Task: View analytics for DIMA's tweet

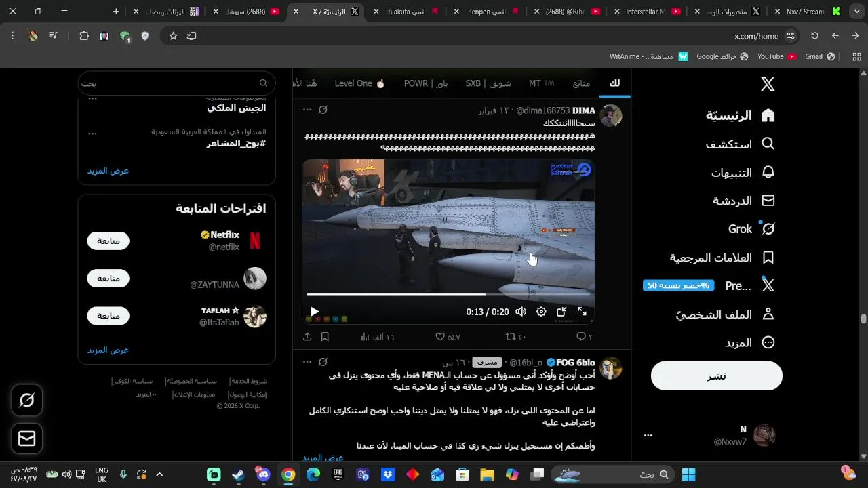Action: point(377,337)
